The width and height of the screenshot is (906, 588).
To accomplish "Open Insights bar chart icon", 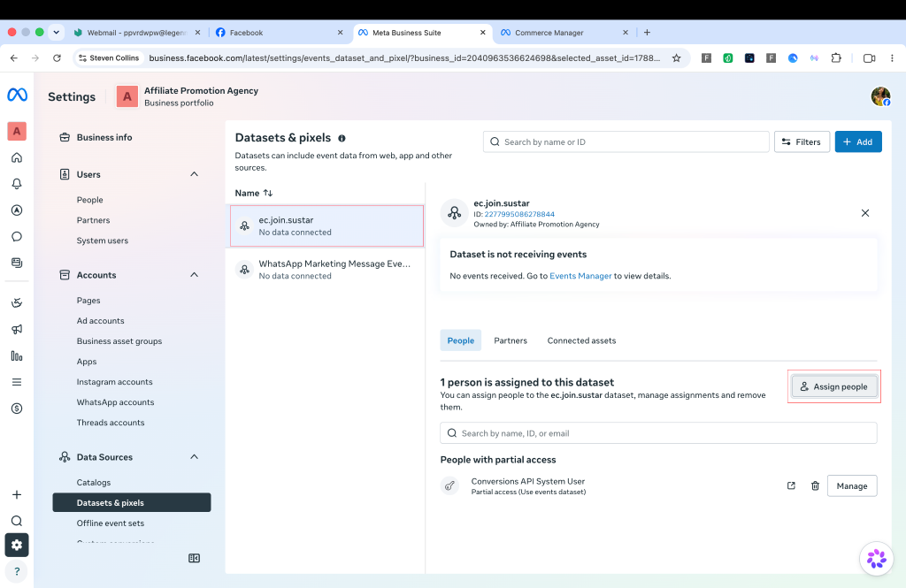I will click(17, 355).
